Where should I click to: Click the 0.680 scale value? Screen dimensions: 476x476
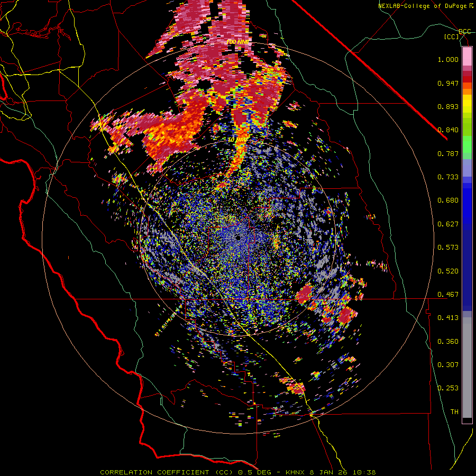tap(448, 200)
